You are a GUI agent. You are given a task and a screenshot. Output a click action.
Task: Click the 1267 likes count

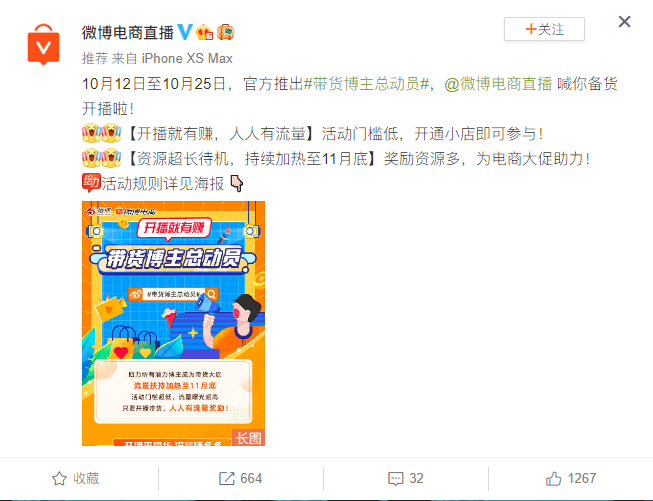point(582,479)
